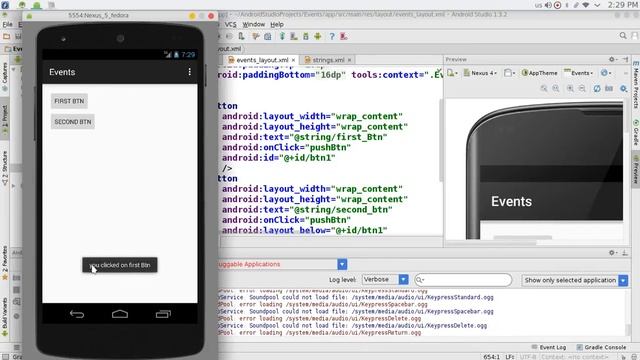Click the preview screenshot camera icon

(609, 89)
